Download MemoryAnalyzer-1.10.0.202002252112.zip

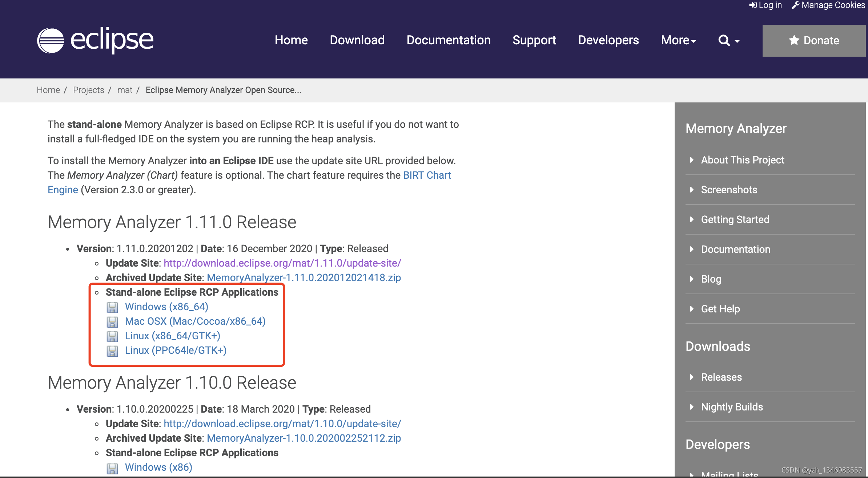[x=304, y=438]
